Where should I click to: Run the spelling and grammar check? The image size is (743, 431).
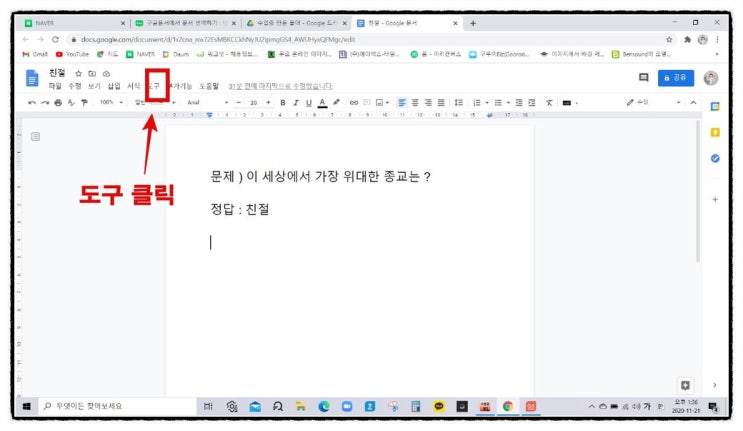coord(71,102)
